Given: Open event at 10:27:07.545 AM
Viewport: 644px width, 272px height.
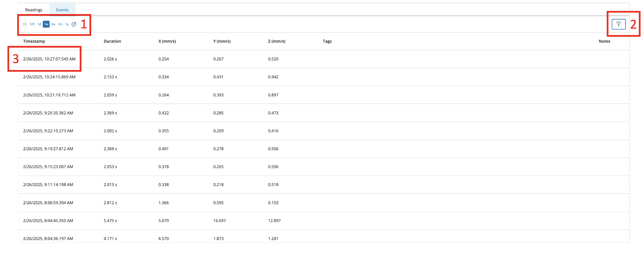Looking at the screenshot, I should (x=49, y=59).
